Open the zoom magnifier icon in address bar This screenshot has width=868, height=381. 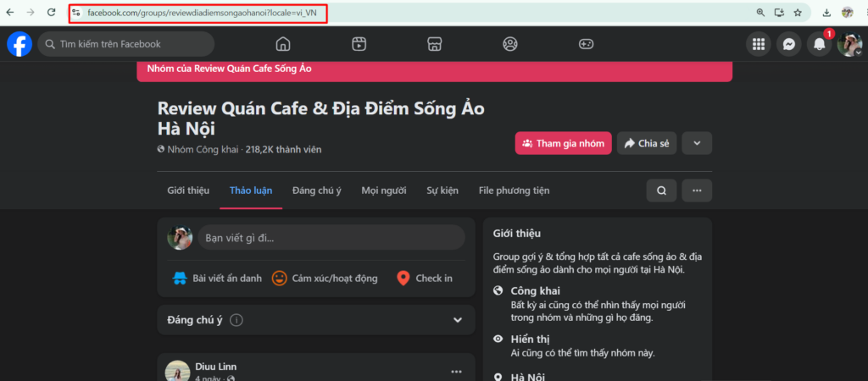(x=760, y=12)
